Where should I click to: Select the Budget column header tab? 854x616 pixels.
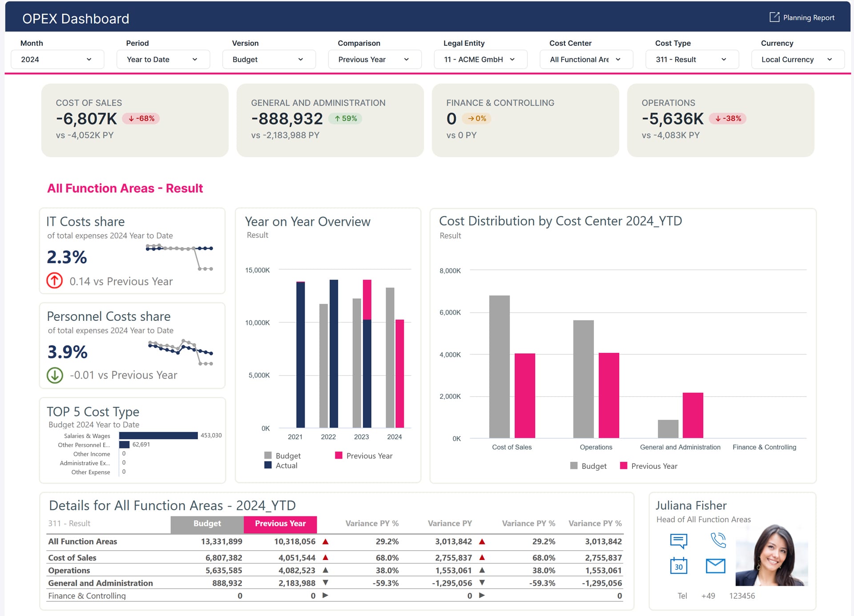[207, 524]
